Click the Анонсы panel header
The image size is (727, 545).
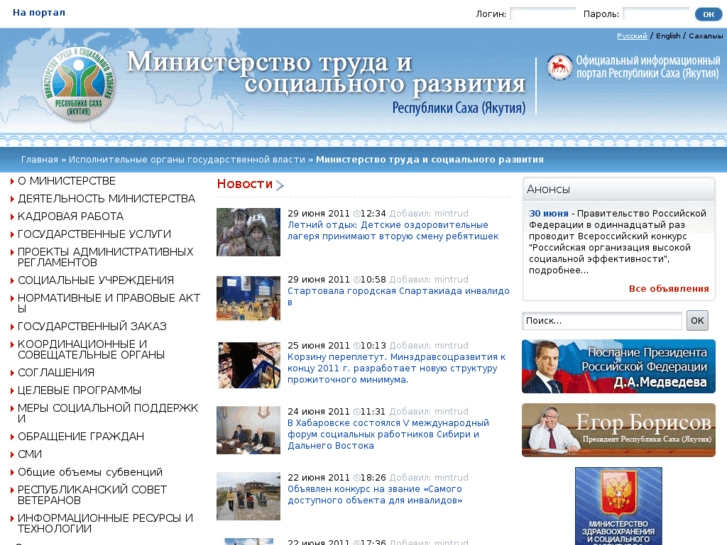coord(619,189)
